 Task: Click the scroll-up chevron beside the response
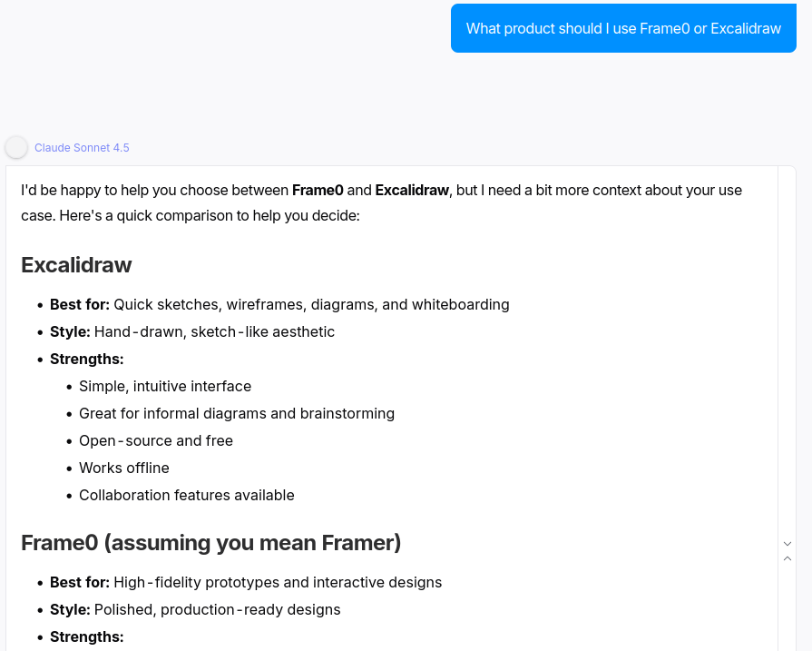tap(788, 558)
